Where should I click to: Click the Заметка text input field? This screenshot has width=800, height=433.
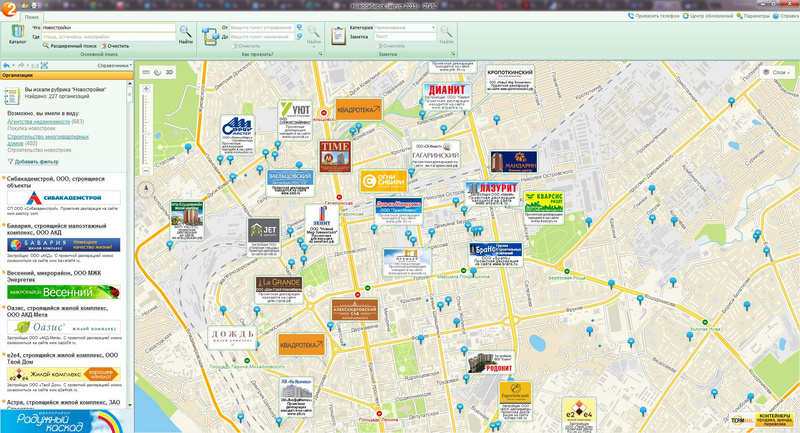tap(405, 37)
